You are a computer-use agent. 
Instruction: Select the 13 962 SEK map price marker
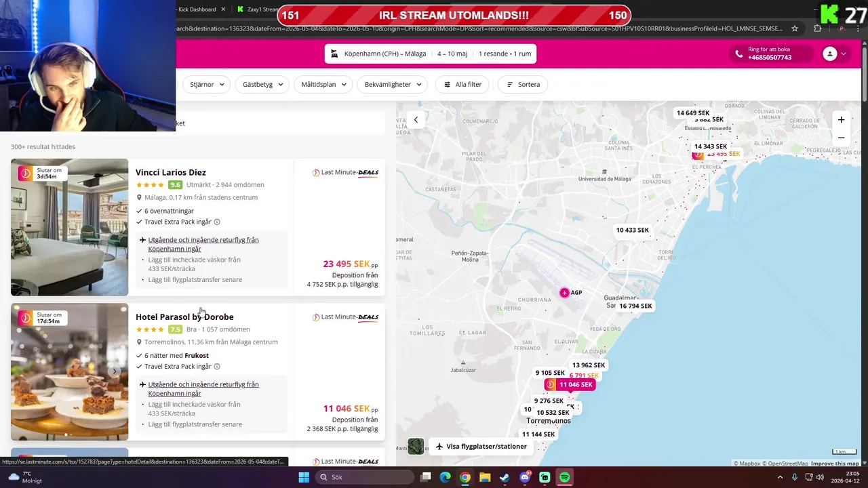tap(589, 365)
